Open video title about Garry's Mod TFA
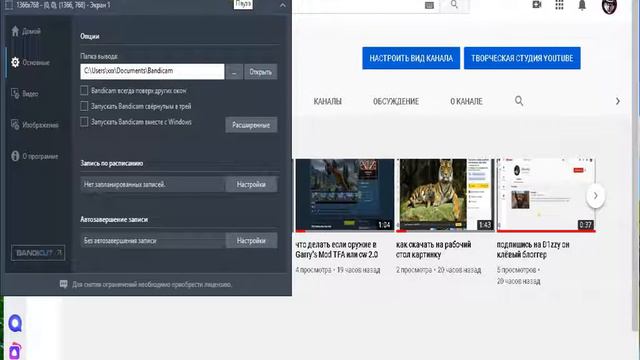640x360 pixels. [337, 249]
